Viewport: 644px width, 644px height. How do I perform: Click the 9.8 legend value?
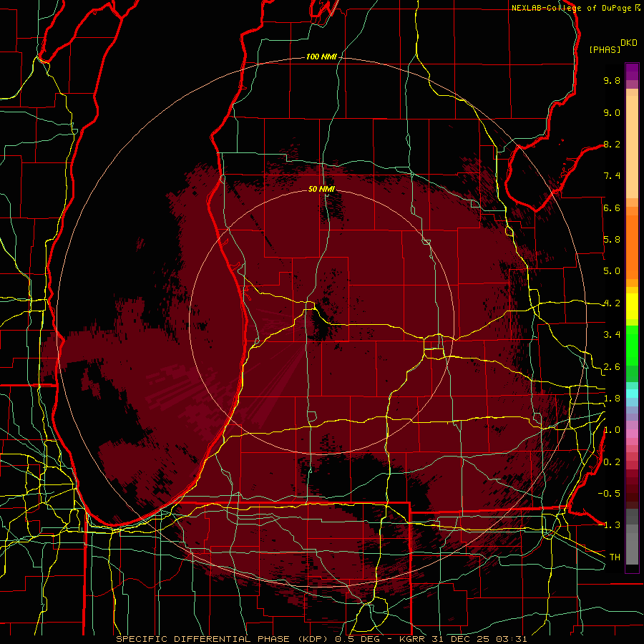(612, 80)
